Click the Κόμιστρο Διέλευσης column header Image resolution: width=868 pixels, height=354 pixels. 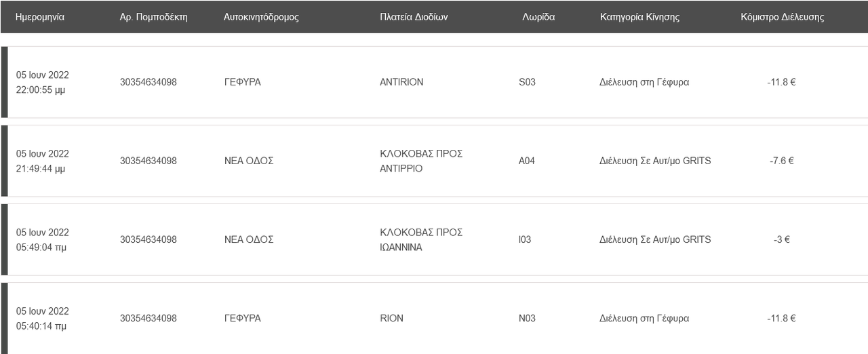783,17
